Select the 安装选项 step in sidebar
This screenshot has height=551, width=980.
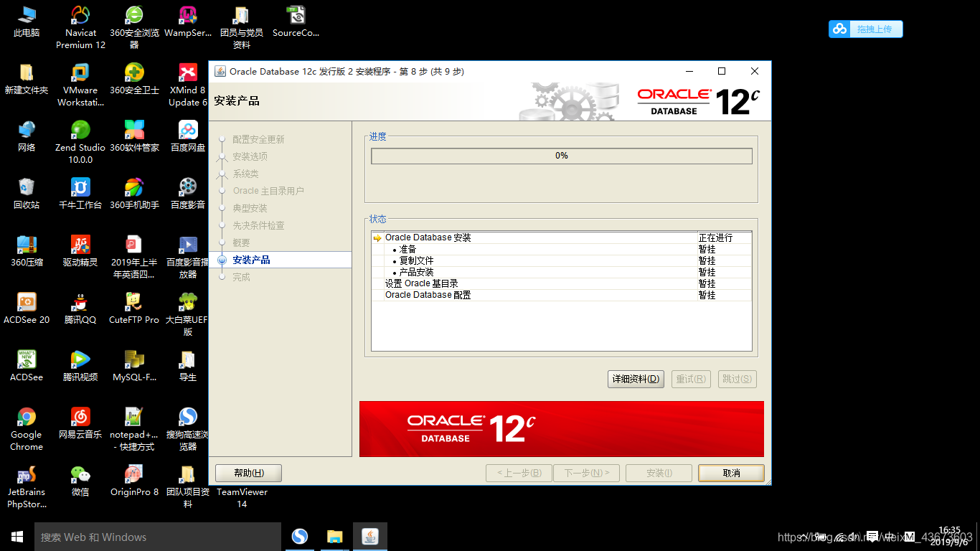pos(250,156)
